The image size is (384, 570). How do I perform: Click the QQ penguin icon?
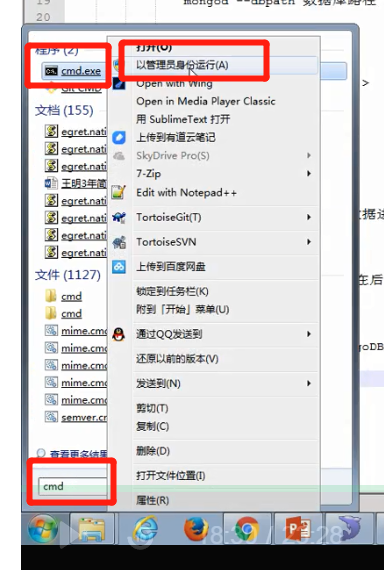[119, 334]
